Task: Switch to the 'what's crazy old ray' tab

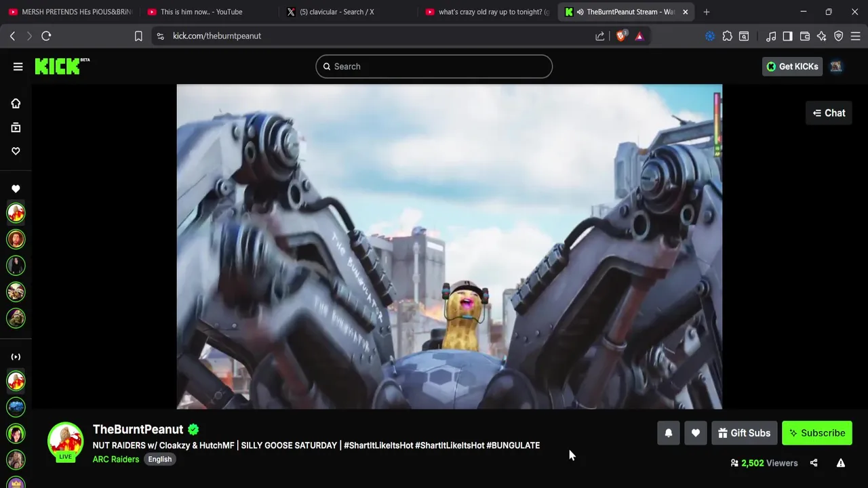Action: click(486, 12)
